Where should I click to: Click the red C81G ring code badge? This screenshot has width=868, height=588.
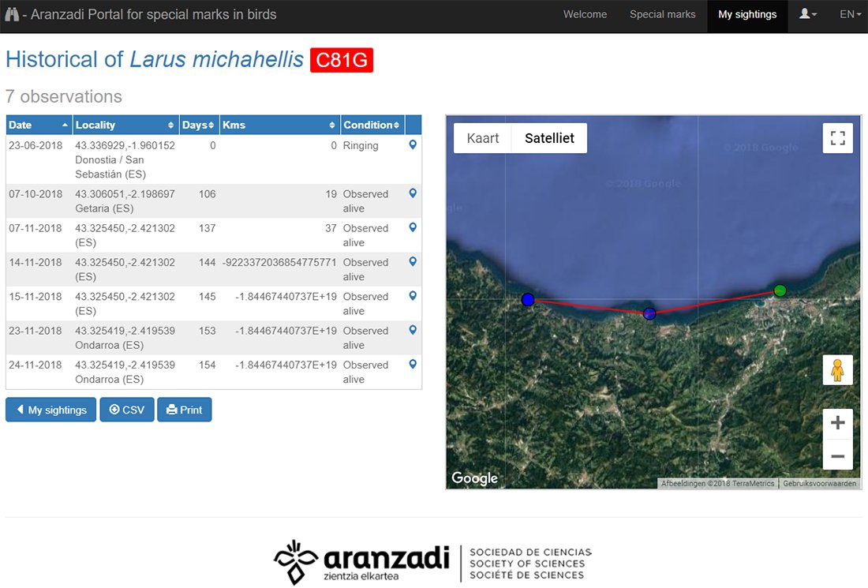click(342, 60)
